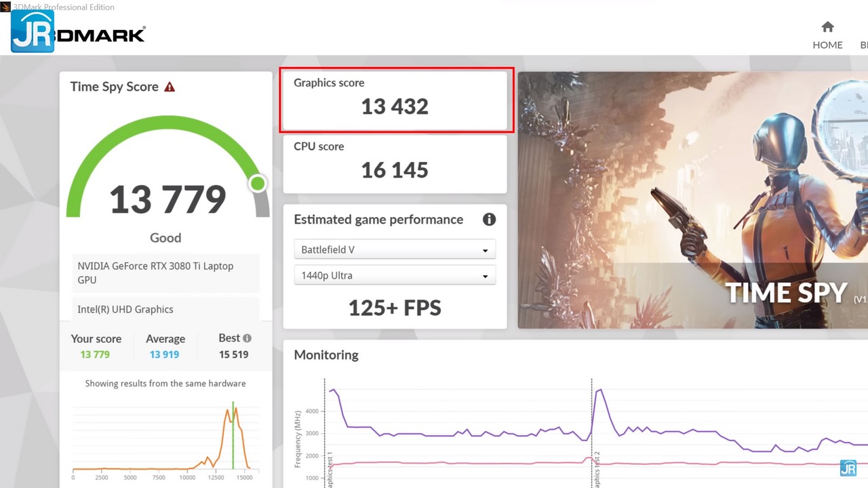This screenshot has height=488, width=868.
Task: Open the Time Spy hero image
Action: tap(692, 200)
